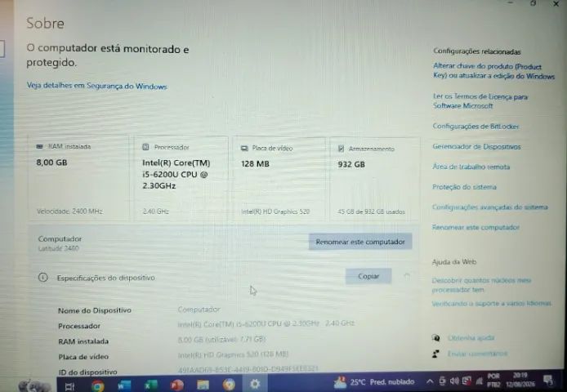This screenshot has width=567, height=392.
Task: Select the Nome do Dispositivo row label
Action: (95, 310)
